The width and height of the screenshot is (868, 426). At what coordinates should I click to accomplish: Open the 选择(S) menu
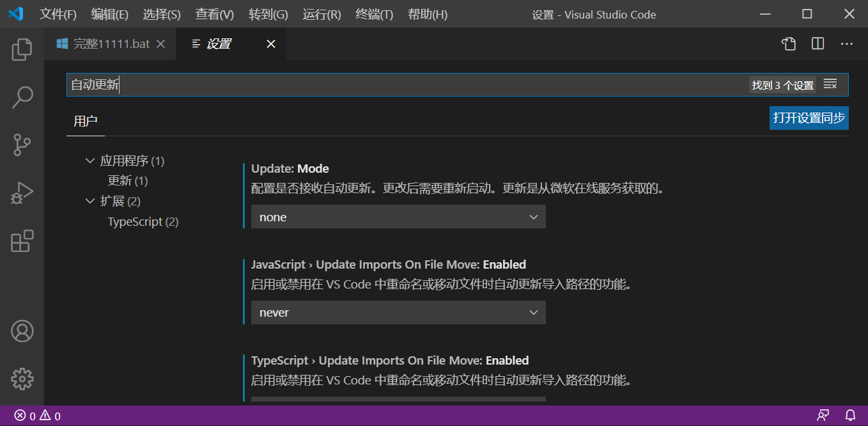point(162,14)
